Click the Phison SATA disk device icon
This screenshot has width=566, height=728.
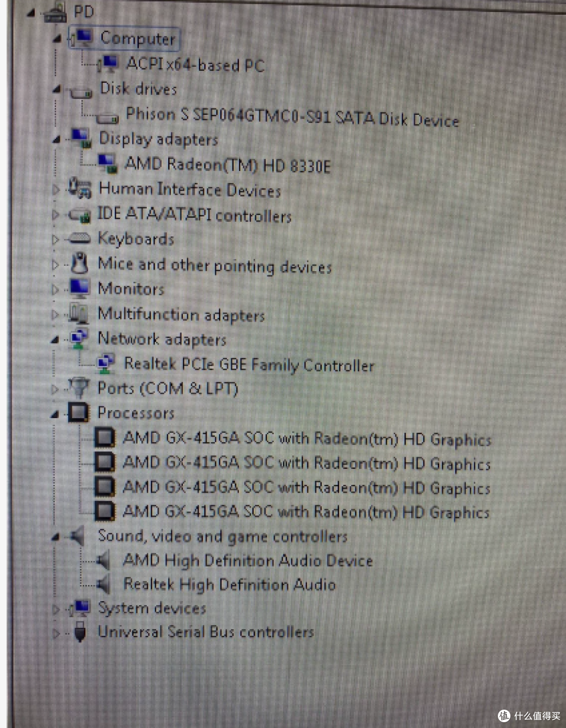[x=108, y=119]
